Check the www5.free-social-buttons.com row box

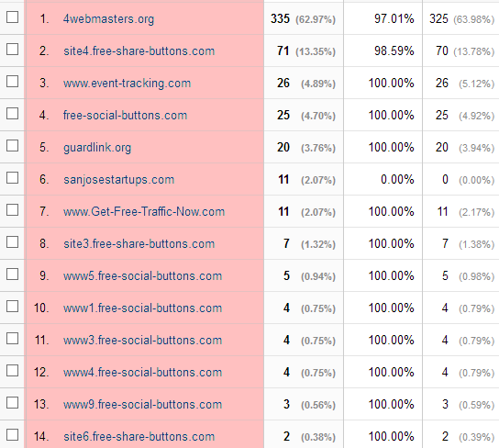(12, 274)
